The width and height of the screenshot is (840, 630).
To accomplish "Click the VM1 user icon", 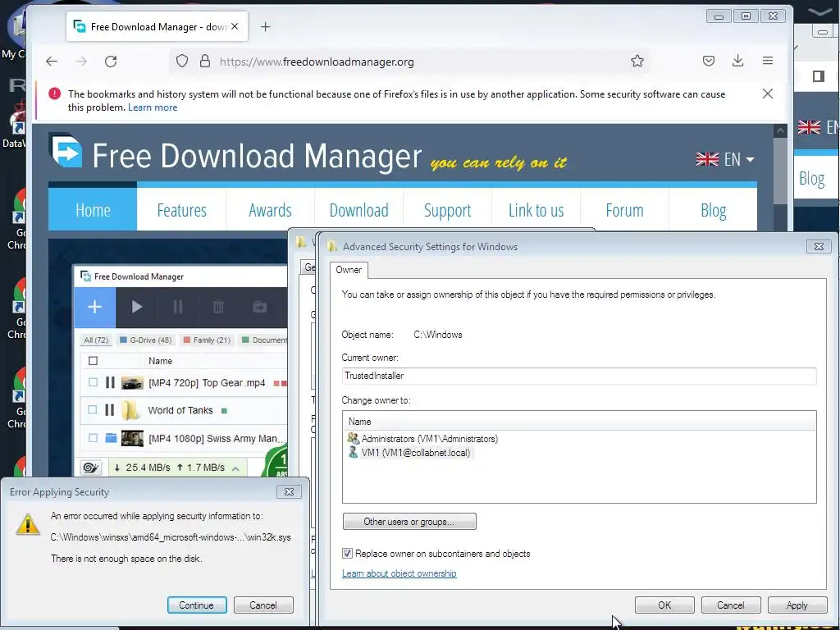I will tap(353, 452).
